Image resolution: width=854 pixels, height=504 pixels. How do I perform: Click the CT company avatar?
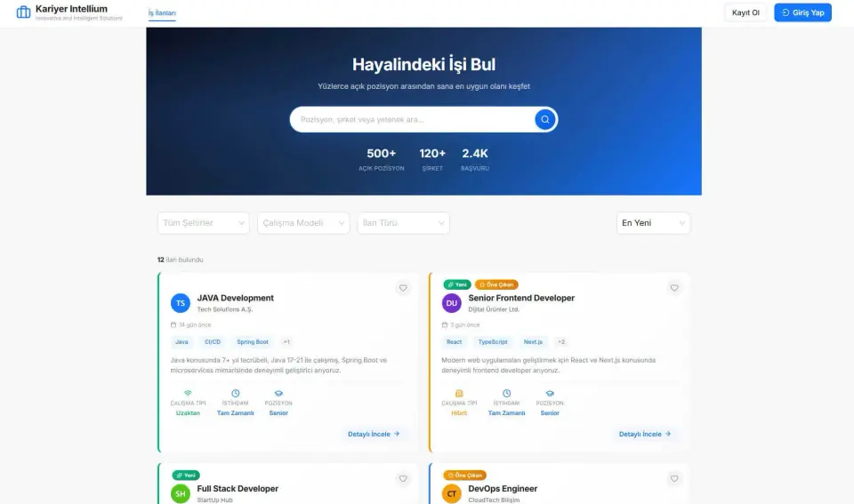[452, 493]
